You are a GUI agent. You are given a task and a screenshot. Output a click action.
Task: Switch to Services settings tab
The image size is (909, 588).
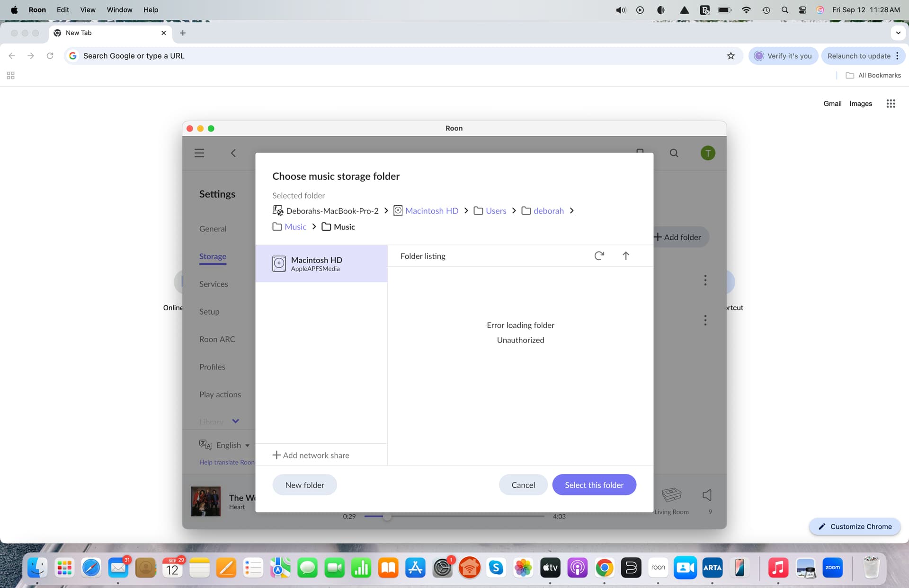(x=214, y=284)
